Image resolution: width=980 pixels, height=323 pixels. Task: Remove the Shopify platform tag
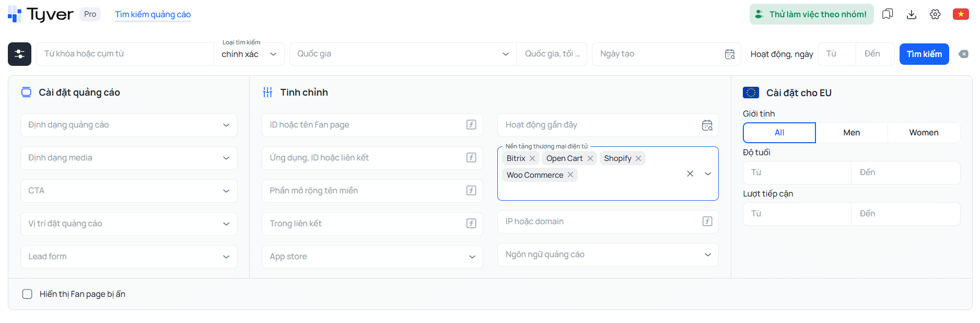pyautogui.click(x=638, y=158)
